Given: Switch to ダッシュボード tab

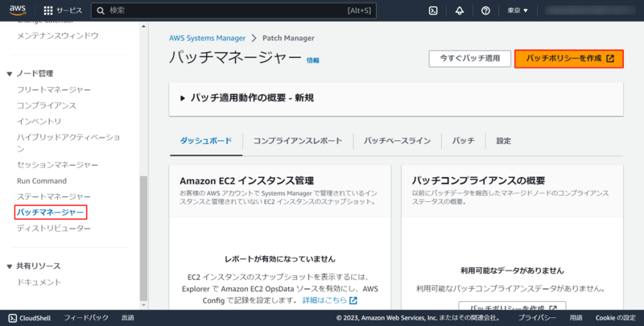Looking at the screenshot, I should pyautogui.click(x=206, y=141).
